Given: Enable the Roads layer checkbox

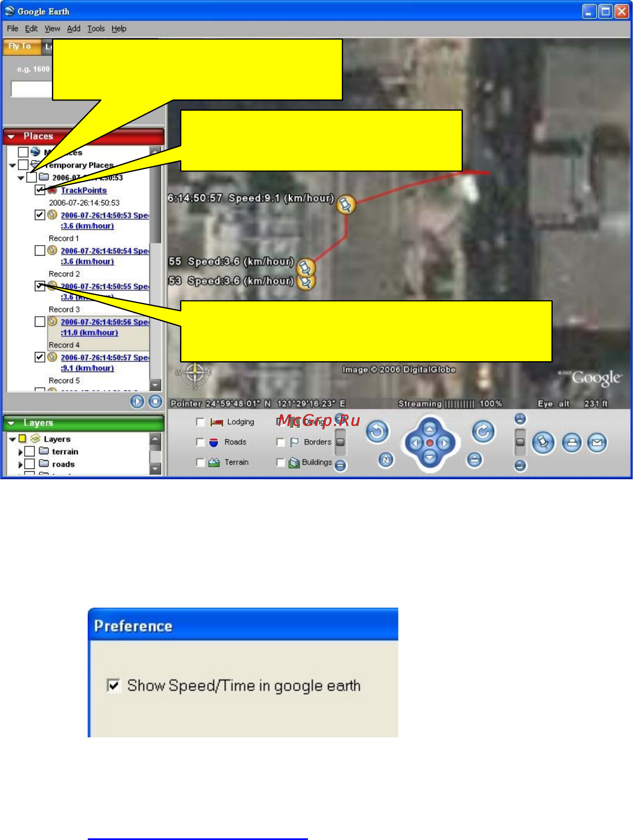Looking at the screenshot, I should 200,442.
